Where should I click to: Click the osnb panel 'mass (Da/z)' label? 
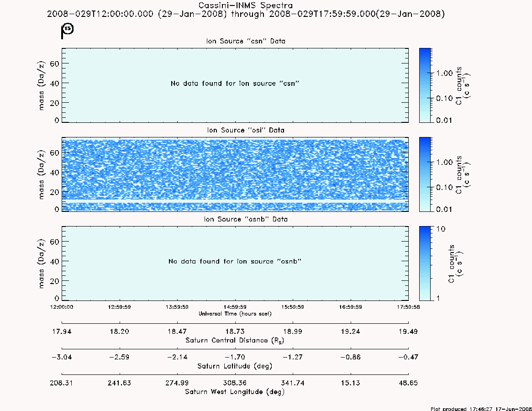[41, 263]
